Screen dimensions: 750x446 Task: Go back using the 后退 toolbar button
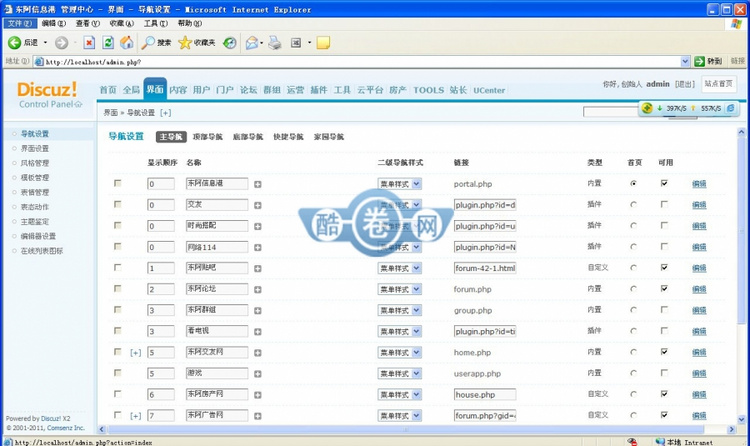22,43
